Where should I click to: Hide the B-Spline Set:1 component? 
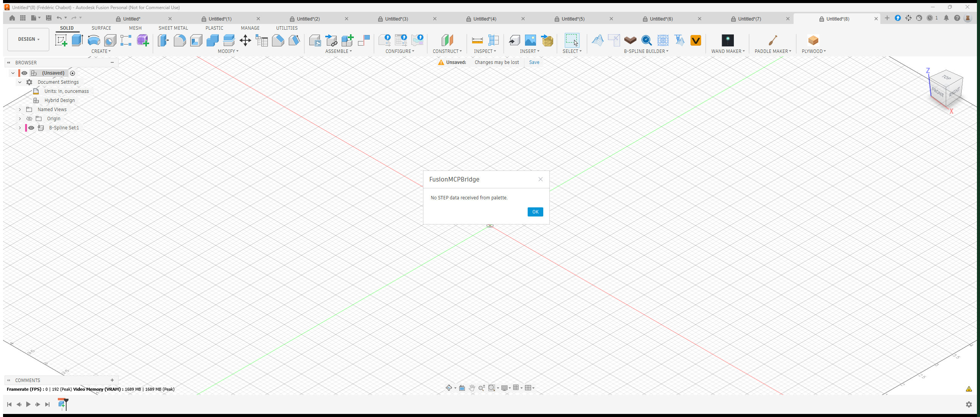tap(31, 128)
